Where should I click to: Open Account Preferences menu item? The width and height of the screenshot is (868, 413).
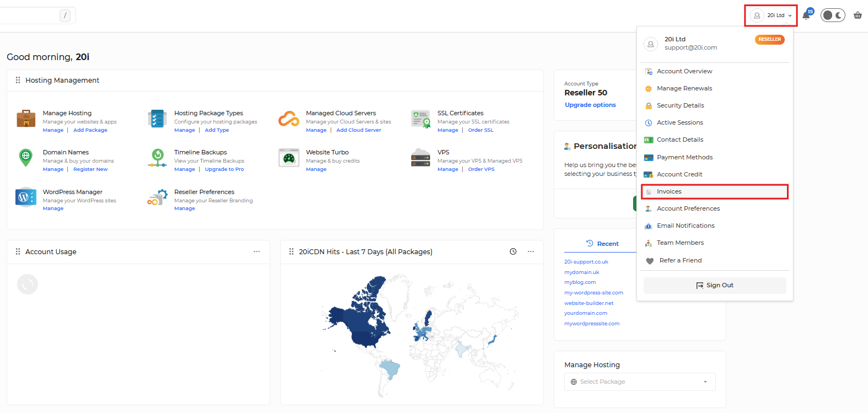[715, 208]
